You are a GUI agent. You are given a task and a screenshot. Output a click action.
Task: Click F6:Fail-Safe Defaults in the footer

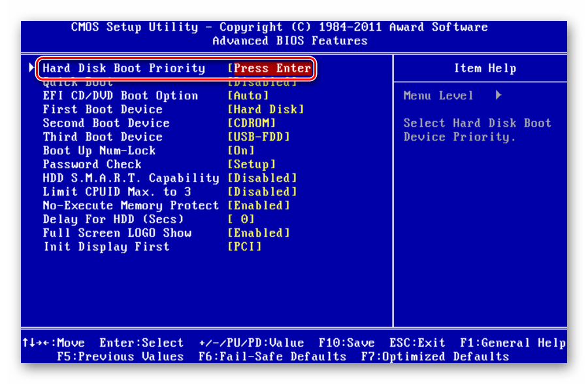coord(272,357)
